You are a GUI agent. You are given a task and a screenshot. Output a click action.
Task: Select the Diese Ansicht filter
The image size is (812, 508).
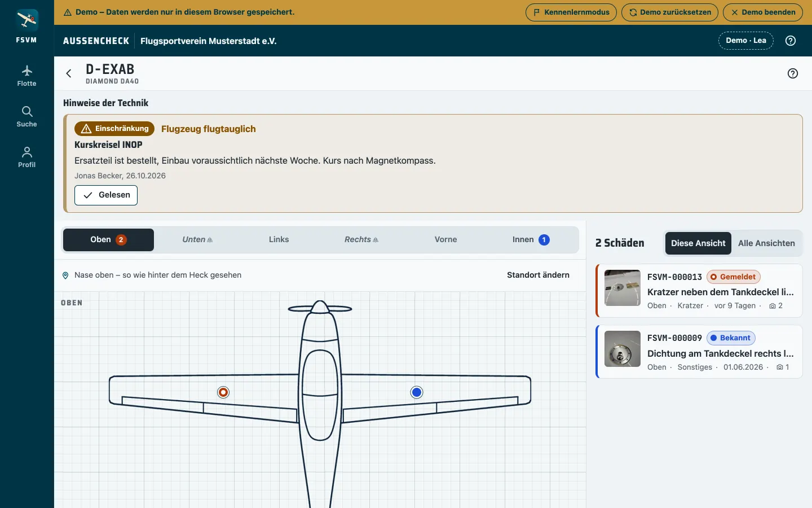point(698,243)
